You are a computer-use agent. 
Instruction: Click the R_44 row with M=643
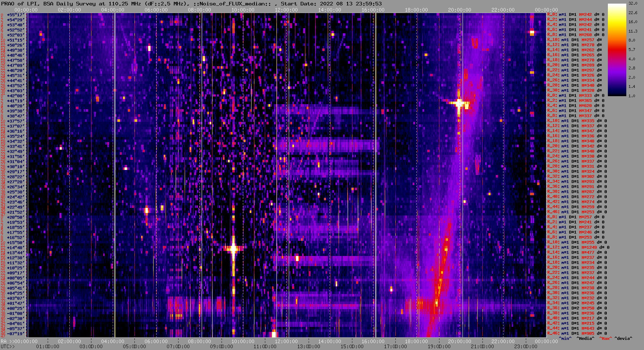(576, 328)
